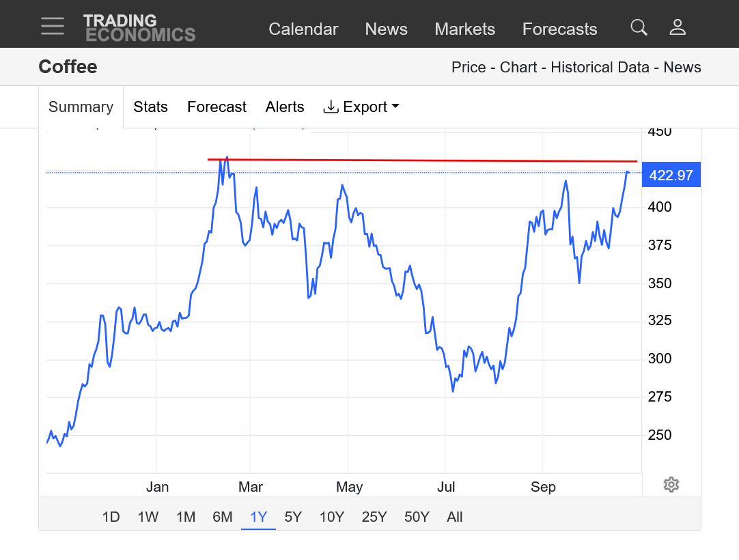Open Calendar in top navigation

(x=303, y=29)
